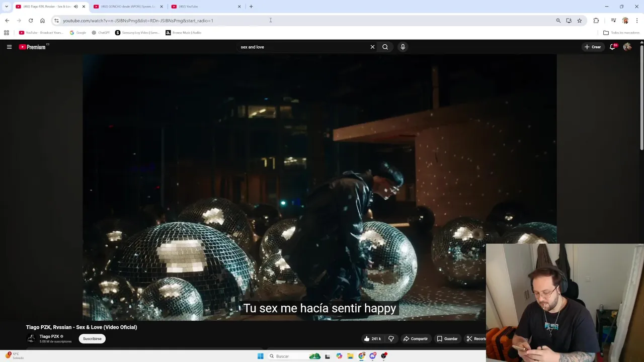644x362 pixels.
Task: Clear the search text with X
Action: [372, 47]
